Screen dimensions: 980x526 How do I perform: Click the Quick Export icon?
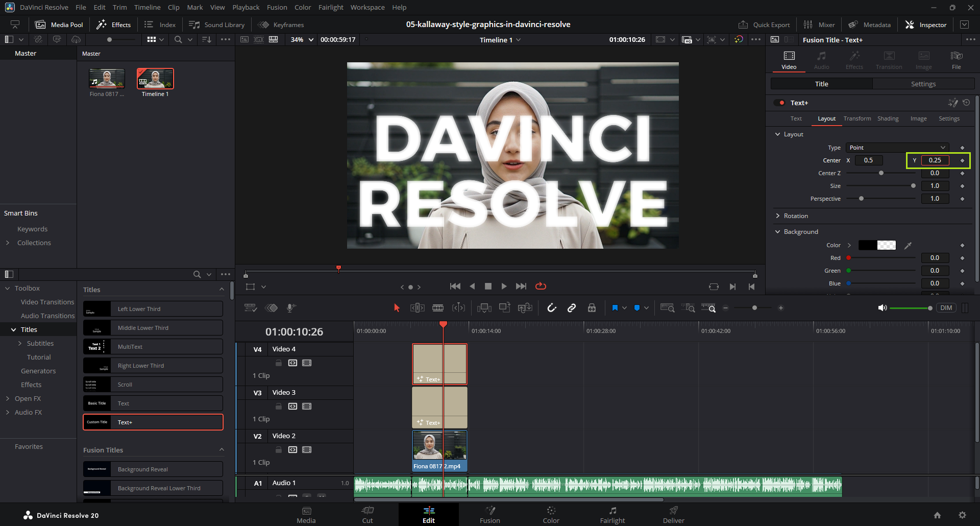coord(743,25)
